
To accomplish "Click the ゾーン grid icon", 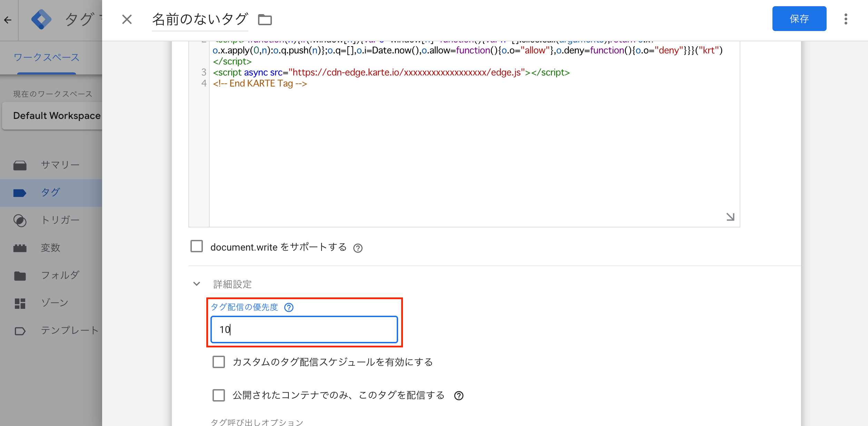I will pyautogui.click(x=20, y=303).
